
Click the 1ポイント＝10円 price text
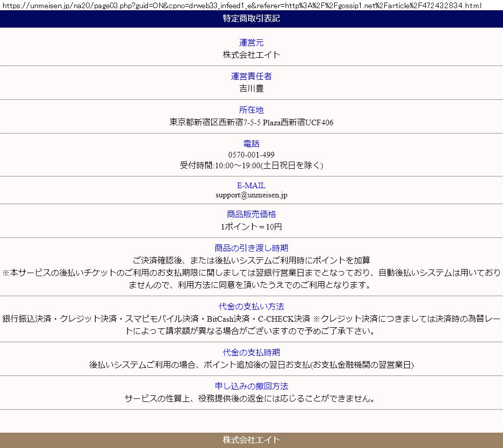coord(251,227)
